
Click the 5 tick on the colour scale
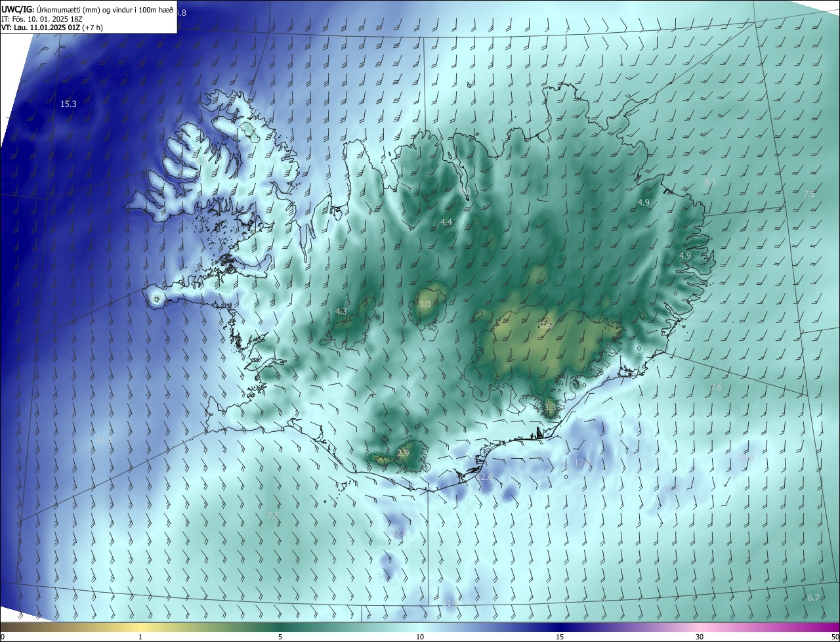[x=280, y=637]
